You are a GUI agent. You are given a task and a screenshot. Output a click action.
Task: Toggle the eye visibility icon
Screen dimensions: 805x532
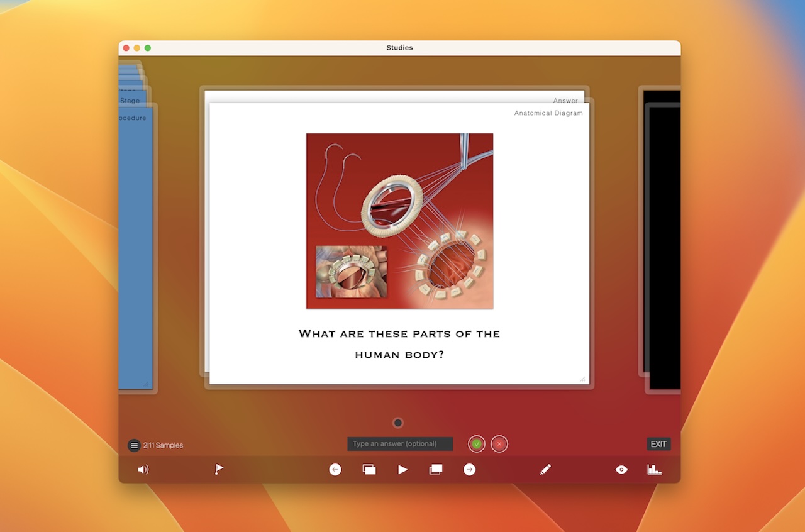(621, 469)
